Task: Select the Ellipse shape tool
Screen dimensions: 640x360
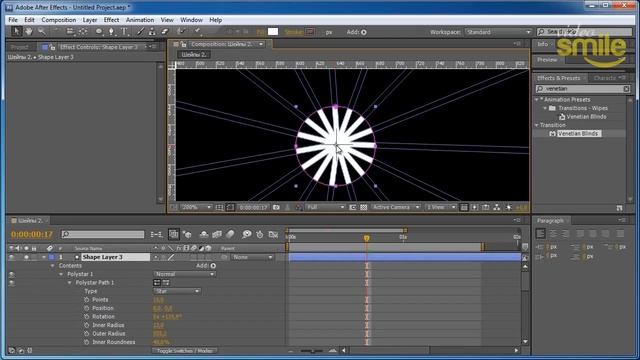Action: point(99,31)
